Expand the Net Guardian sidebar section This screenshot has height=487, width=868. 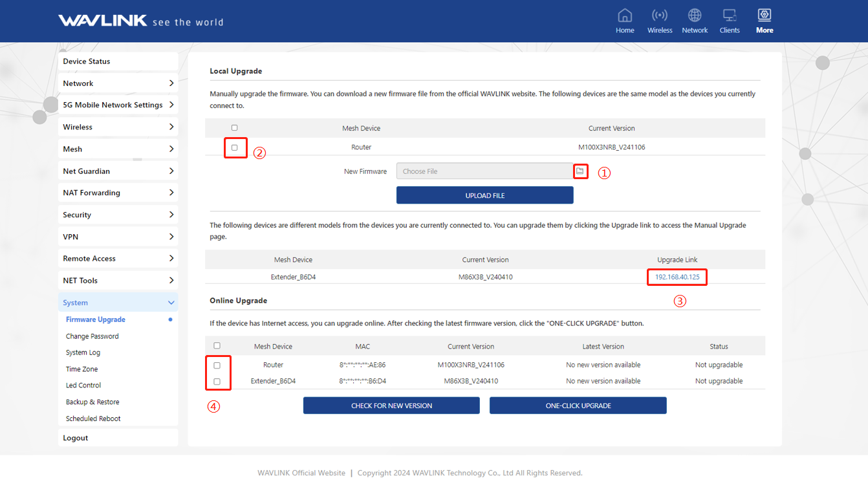(118, 171)
